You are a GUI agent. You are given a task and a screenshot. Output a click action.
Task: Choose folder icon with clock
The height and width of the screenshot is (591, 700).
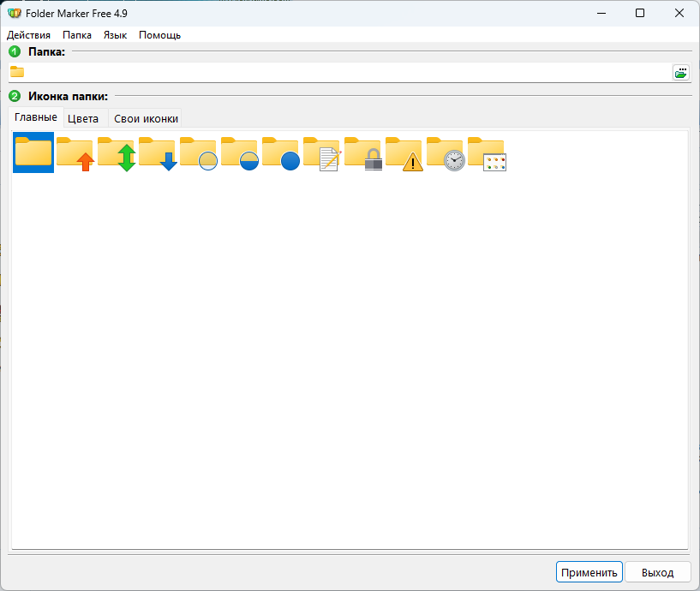pyautogui.click(x=445, y=152)
